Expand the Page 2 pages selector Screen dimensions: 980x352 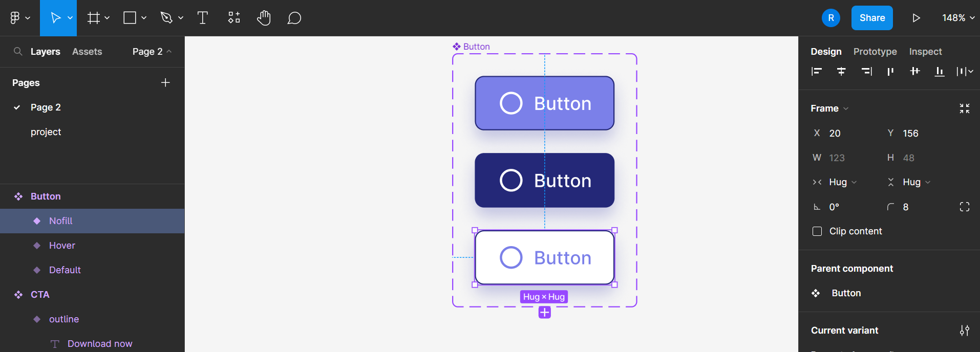152,52
